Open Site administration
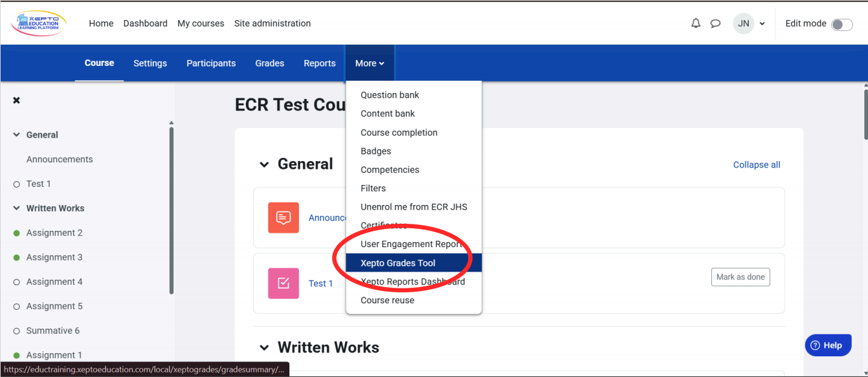 coord(273,23)
